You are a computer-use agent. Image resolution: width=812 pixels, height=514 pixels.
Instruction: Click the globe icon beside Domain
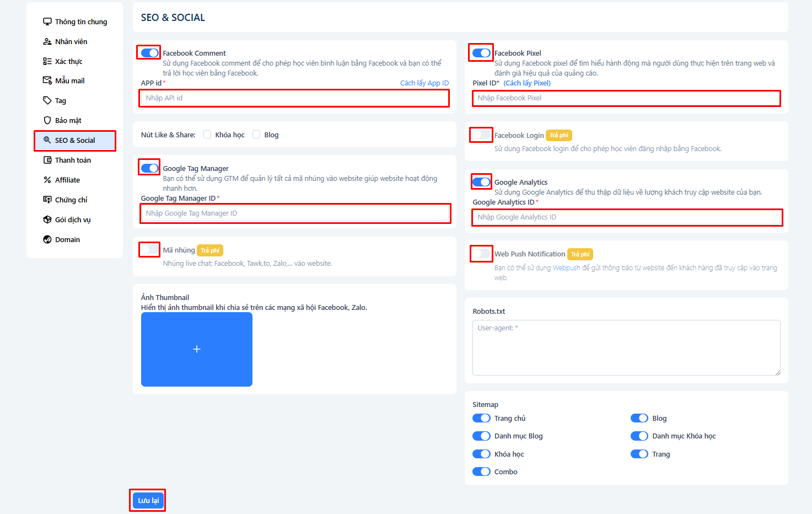47,239
